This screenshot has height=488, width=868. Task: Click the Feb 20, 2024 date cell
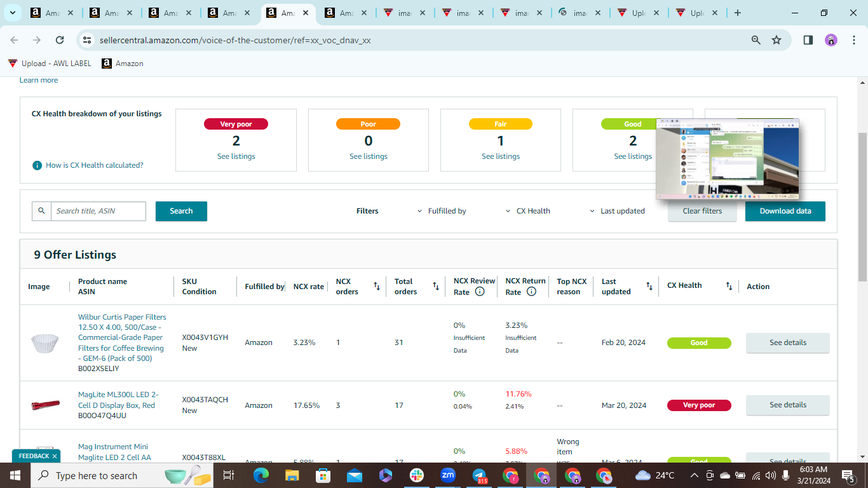click(623, 342)
